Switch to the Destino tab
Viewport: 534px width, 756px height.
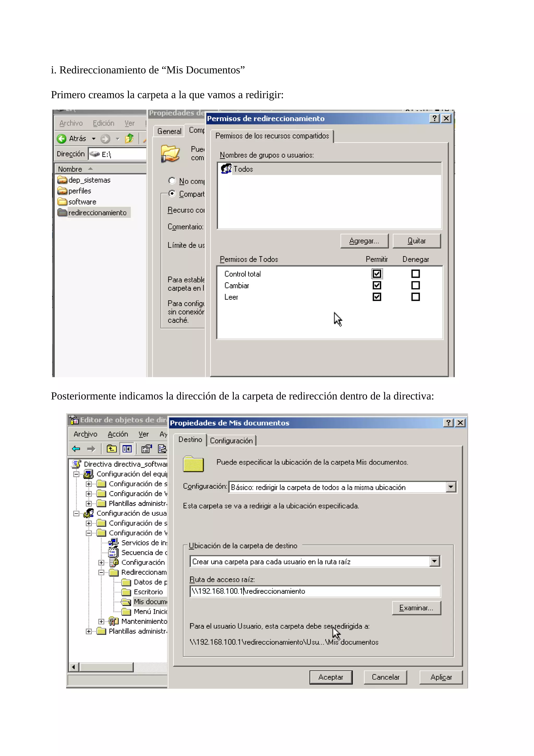190,440
